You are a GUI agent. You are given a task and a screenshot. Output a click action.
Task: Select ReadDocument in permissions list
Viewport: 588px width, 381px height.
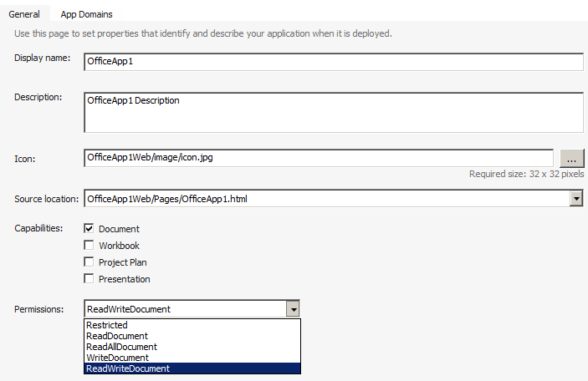[192, 336]
